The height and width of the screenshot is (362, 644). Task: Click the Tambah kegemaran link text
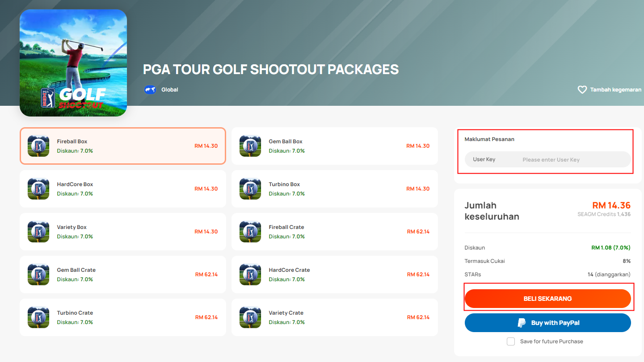point(616,90)
